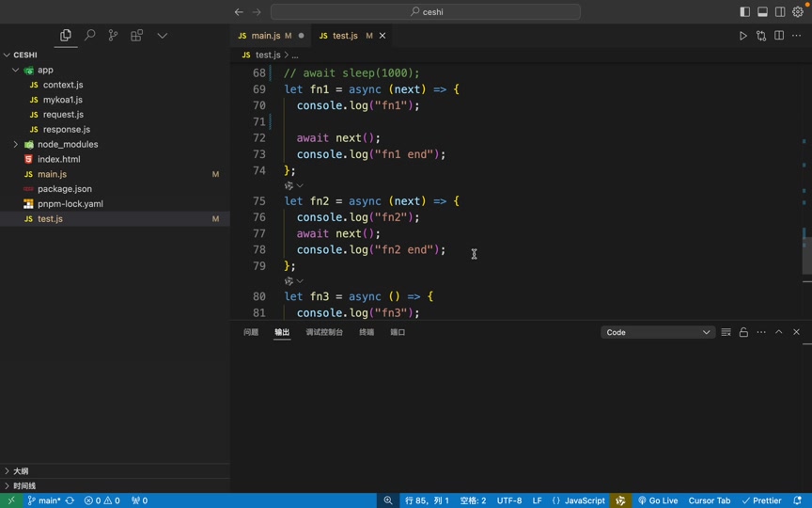Screen dimensions: 812x508
Task: Open the Source Control view
Action: pos(113,36)
